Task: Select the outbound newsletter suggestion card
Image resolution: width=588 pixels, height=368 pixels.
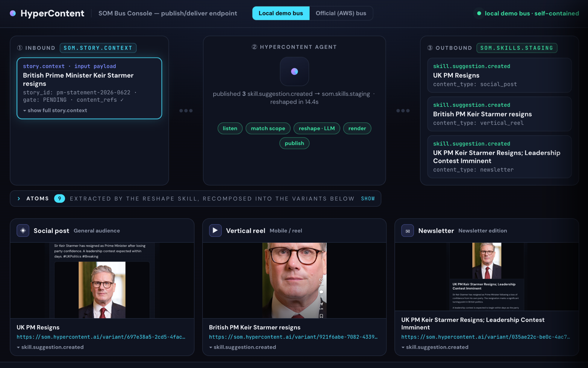Action: (499, 156)
